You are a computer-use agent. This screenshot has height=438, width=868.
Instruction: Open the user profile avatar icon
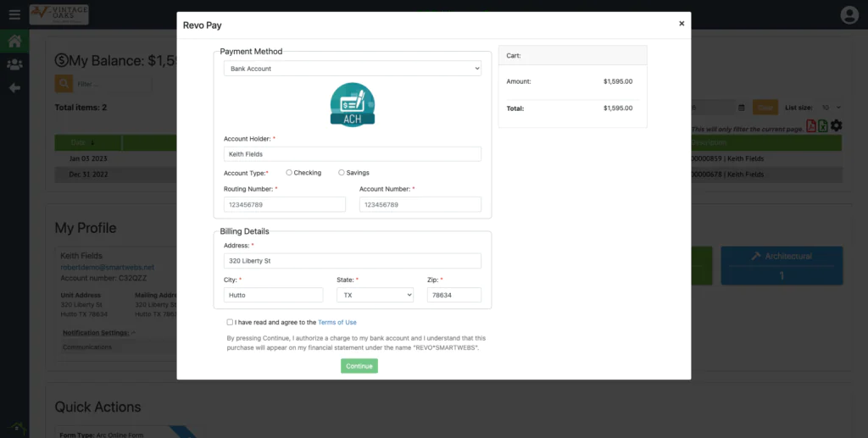pos(849,14)
